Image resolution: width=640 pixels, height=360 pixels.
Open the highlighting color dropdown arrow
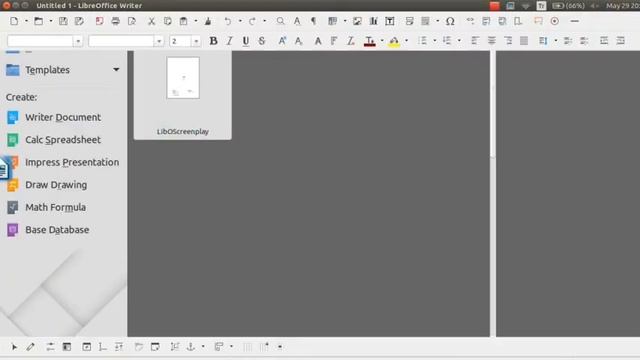coord(407,41)
